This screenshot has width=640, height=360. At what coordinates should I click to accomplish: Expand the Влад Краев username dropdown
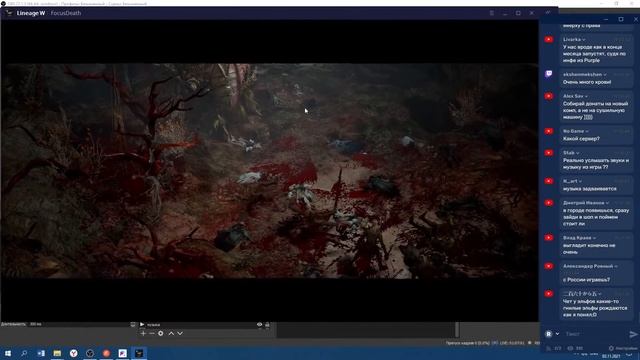coord(594,238)
